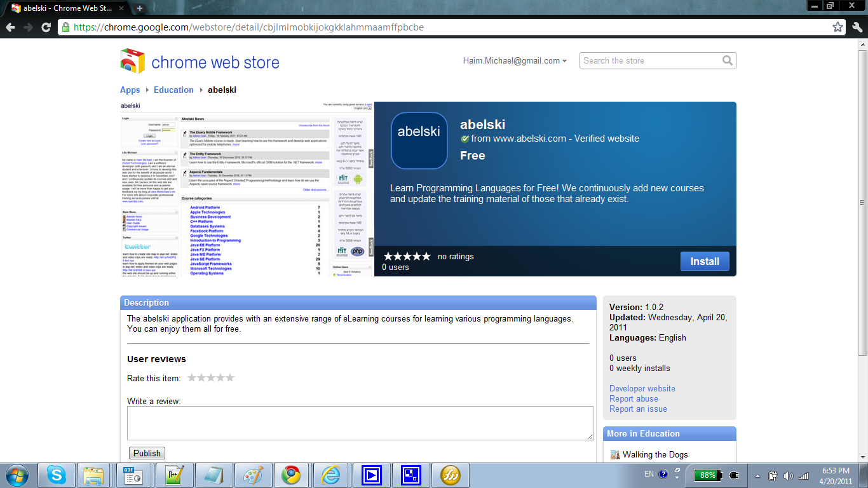868x488 pixels.
Task: Open Paint palette taskbar icon
Action: coord(253,475)
